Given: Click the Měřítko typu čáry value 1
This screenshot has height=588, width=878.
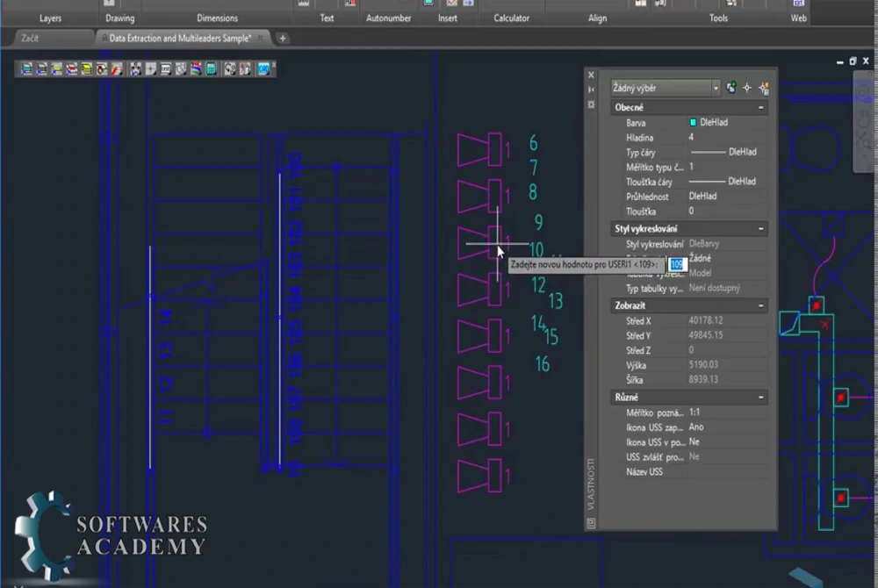Looking at the screenshot, I should click(691, 167).
